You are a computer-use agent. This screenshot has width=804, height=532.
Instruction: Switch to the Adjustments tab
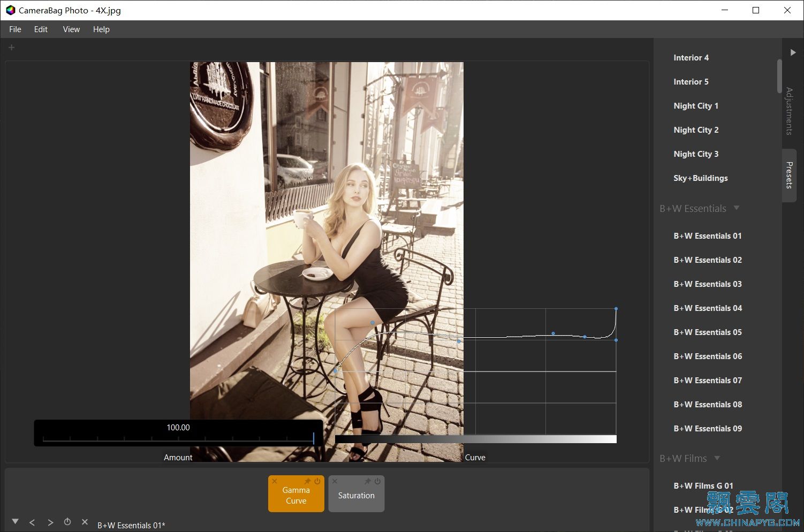click(789, 111)
